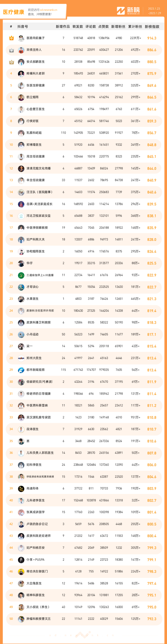167x644 pixels.
Task: Click 三通瑜伽 green avatar icon
Action: tap(21, 275)
